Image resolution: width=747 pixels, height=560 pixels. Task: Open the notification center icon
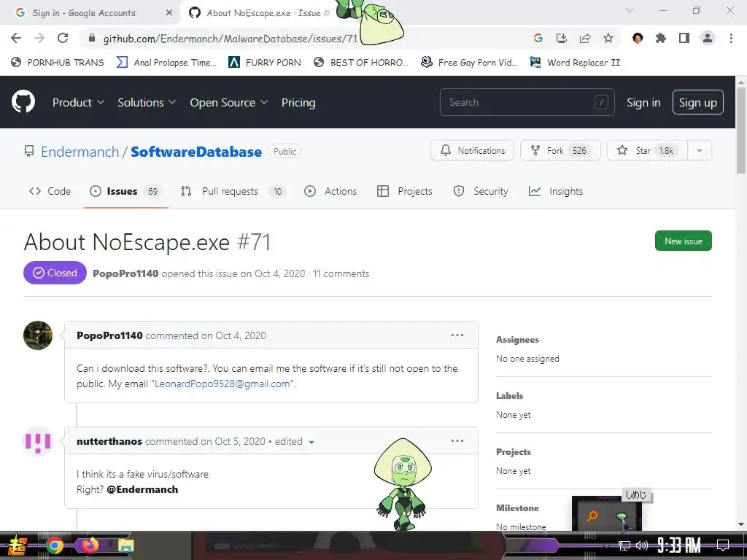(x=723, y=545)
